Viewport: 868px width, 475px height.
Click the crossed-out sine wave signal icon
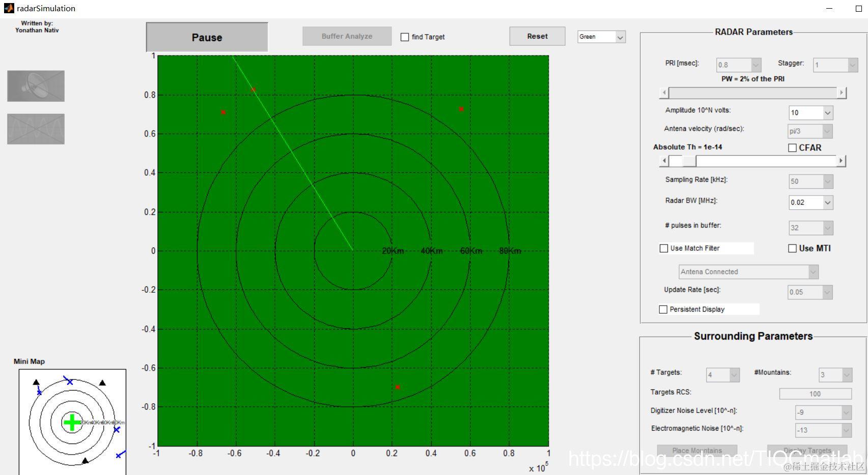tap(36, 129)
